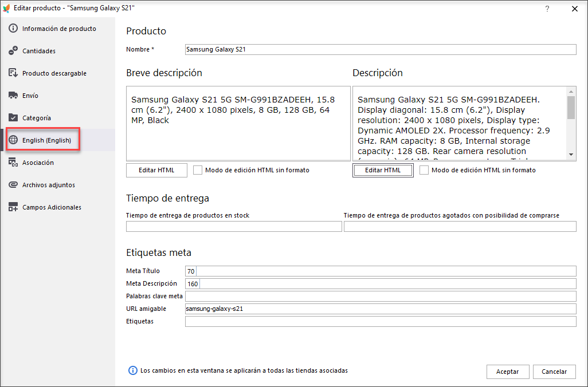Screen dimensions: 588x387
Task: Click the Descripción scrollbar up arrow
Action: tap(571, 92)
